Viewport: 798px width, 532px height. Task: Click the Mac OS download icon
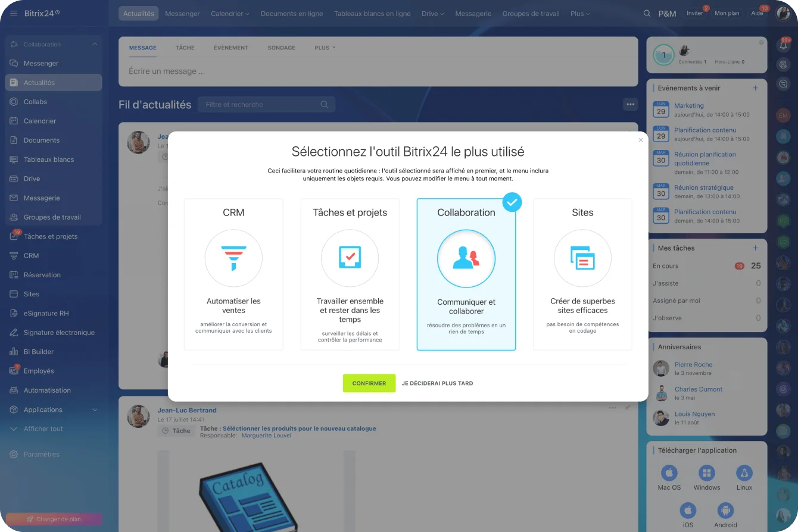coord(669,474)
